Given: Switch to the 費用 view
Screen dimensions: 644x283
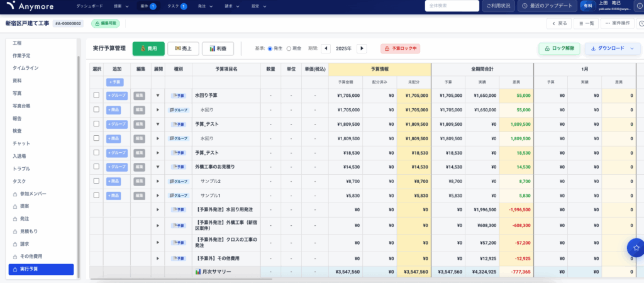Looking at the screenshot, I should (x=148, y=48).
